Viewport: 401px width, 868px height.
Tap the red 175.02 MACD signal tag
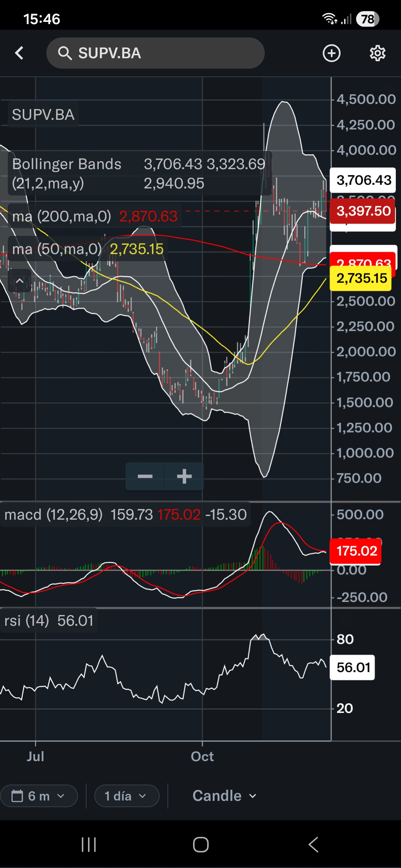[x=356, y=551]
